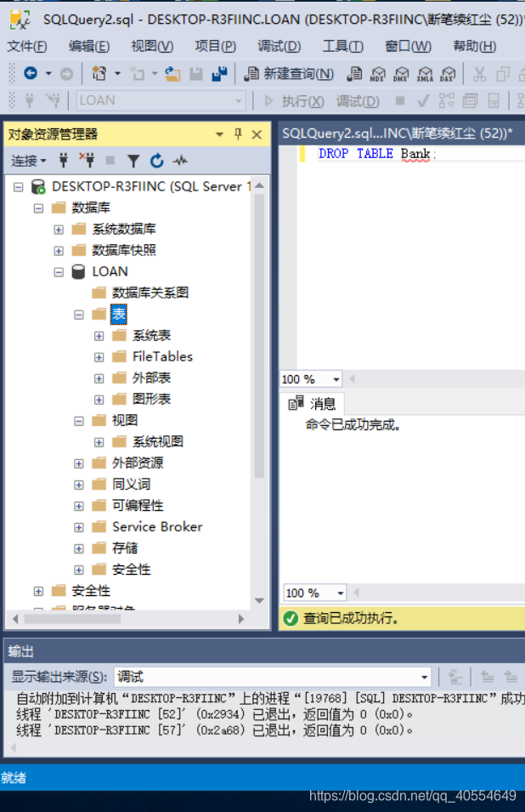Click the Object Explorer horizontal scrollbar

coord(72,619)
